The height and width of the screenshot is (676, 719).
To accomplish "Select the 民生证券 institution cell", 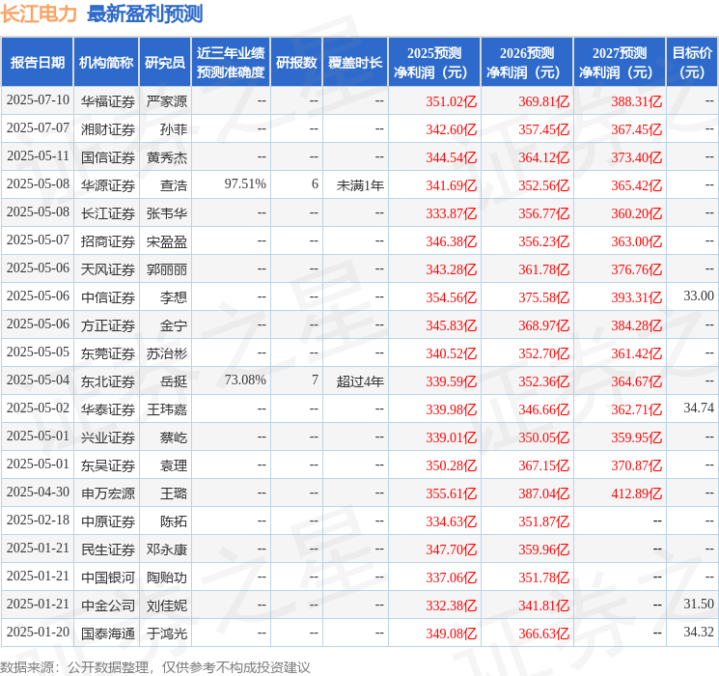I will click(108, 549).
